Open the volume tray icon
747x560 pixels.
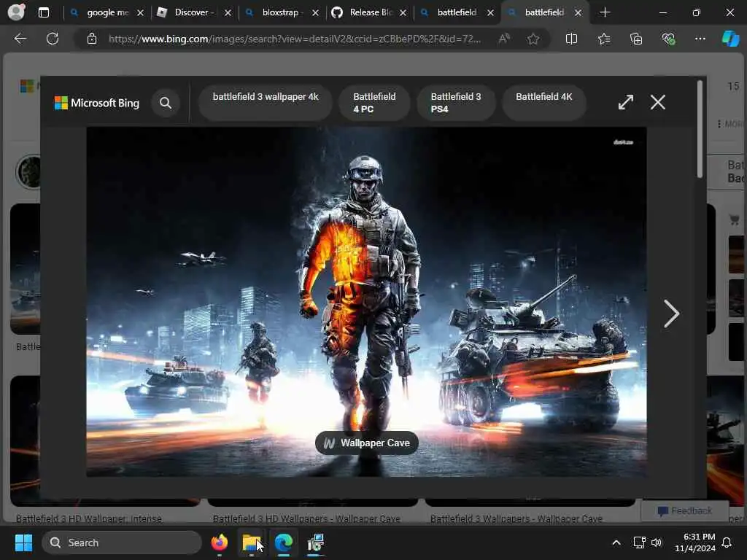(657, 542)
